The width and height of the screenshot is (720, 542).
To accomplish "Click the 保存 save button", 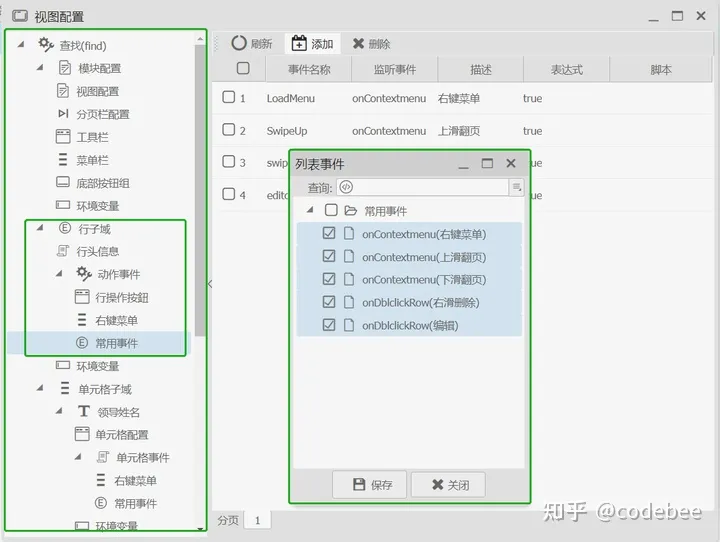I will 370,485.
